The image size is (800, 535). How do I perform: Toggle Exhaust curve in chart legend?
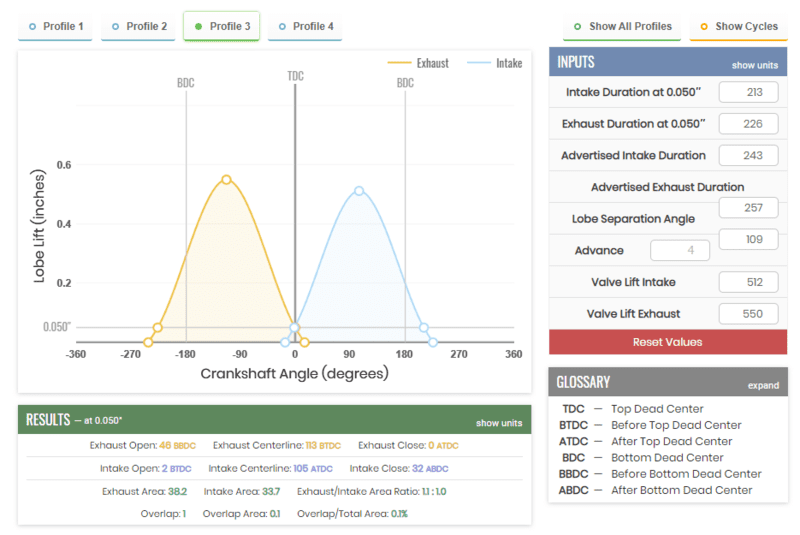pyautogui.click(x=418, y=63)
